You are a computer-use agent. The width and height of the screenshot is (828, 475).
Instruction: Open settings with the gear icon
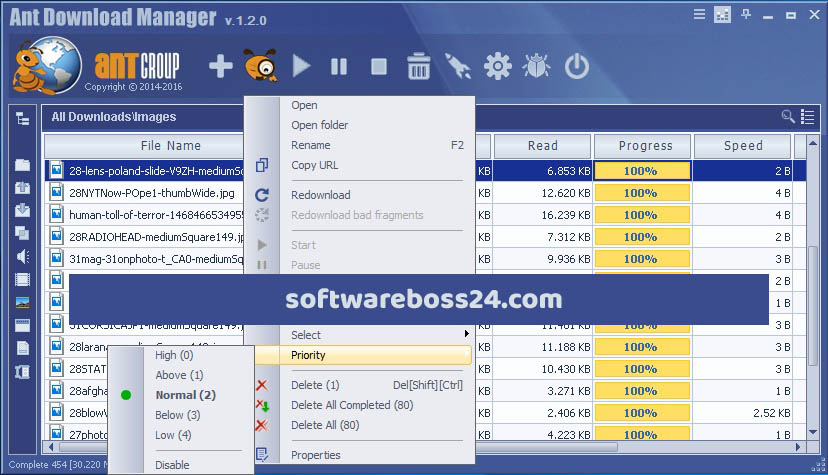pyautogui.click(x=497, y=66)
